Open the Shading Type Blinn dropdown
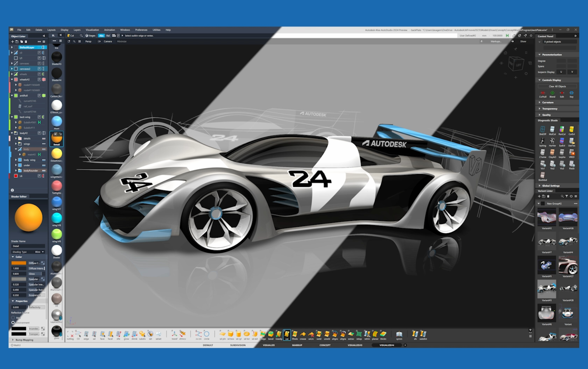588x369 pixels. pos(40,252)
